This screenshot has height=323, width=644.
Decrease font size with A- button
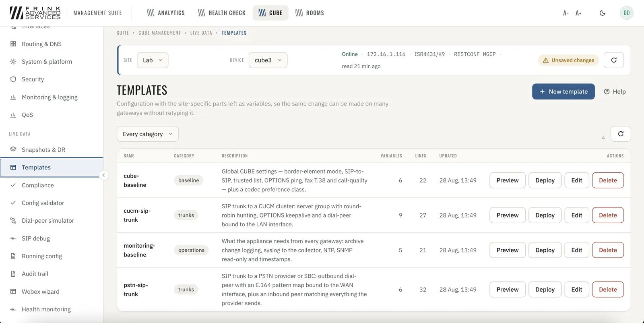click(x=566, y=13)
